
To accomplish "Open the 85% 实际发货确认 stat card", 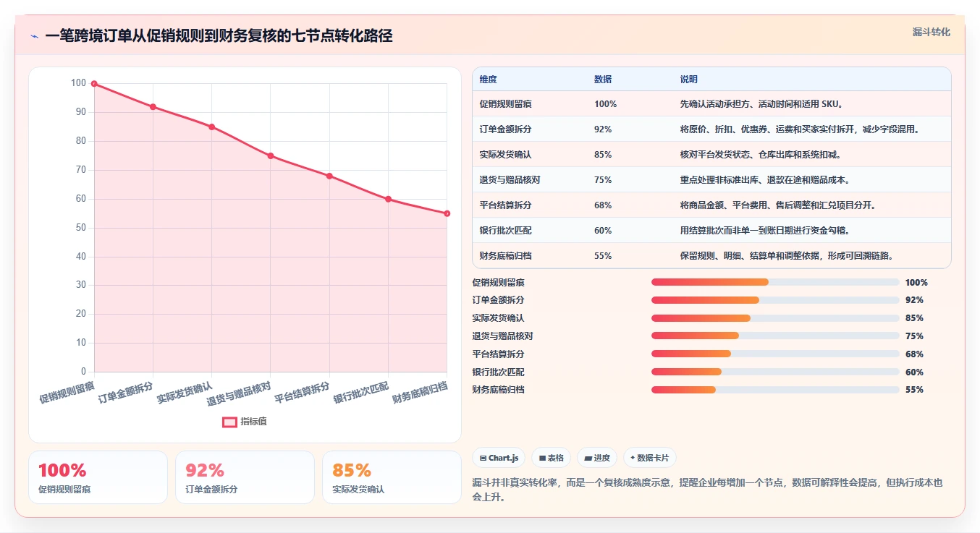I will click(x=392, y=477).
